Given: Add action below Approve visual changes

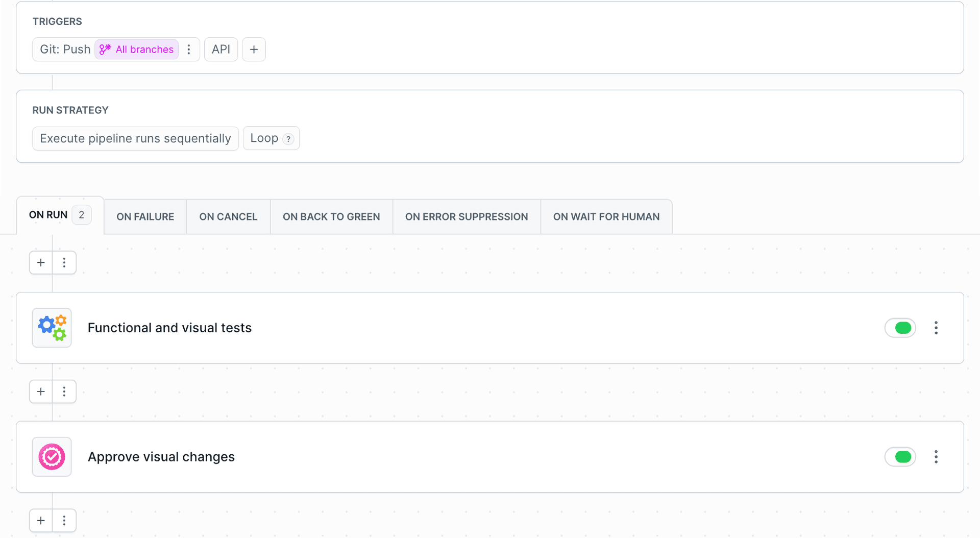Looking at the screenshot, I should [x=41, y=521].
